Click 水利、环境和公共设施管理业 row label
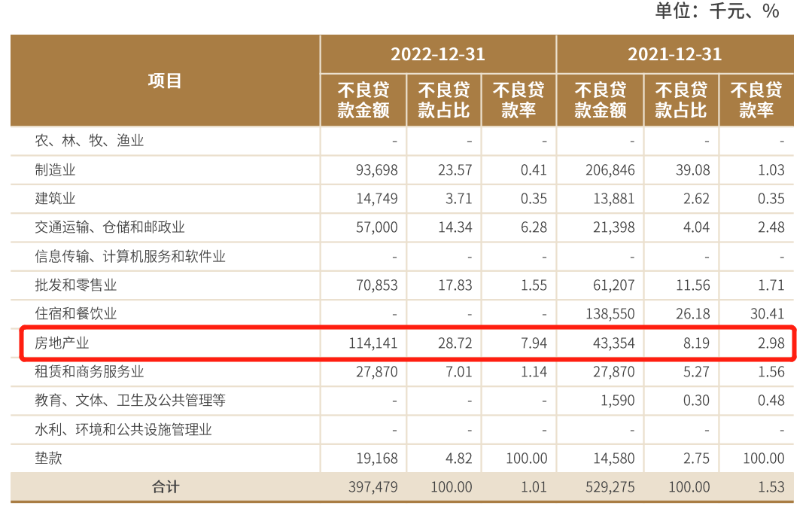Screen dimensions: 812x512 coord(123,430)
